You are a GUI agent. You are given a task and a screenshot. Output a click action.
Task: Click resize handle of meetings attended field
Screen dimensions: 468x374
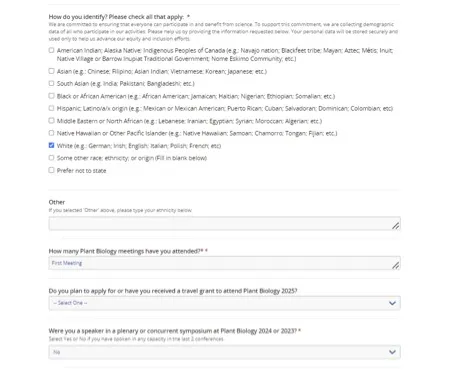395,265
